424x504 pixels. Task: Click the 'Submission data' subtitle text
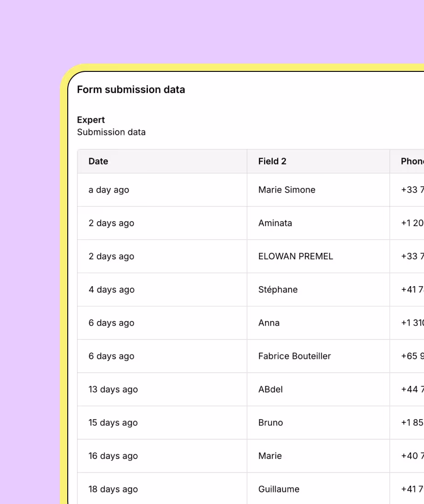tap(111, 132)
